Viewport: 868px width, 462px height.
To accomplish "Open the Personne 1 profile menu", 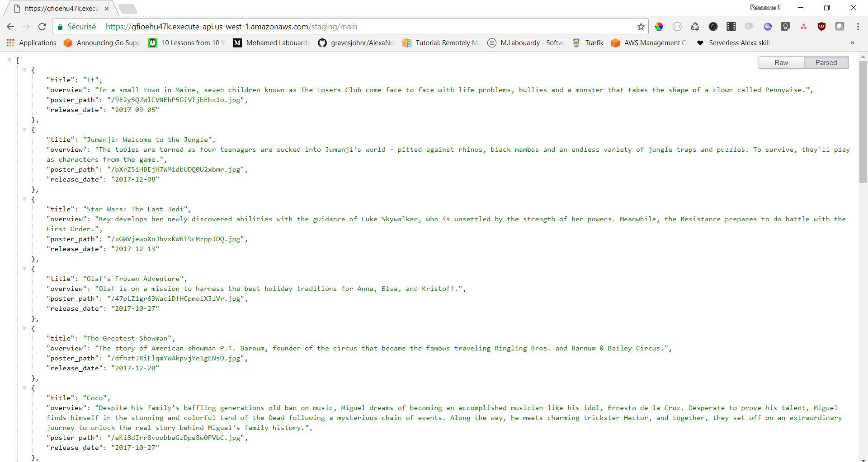I will (765, 8).
